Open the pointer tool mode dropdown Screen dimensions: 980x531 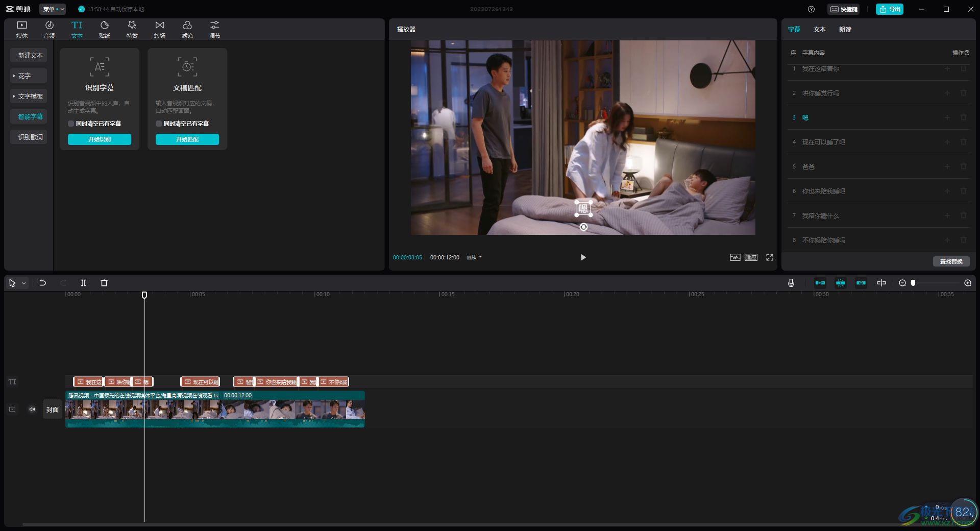[x=24, y=283]
